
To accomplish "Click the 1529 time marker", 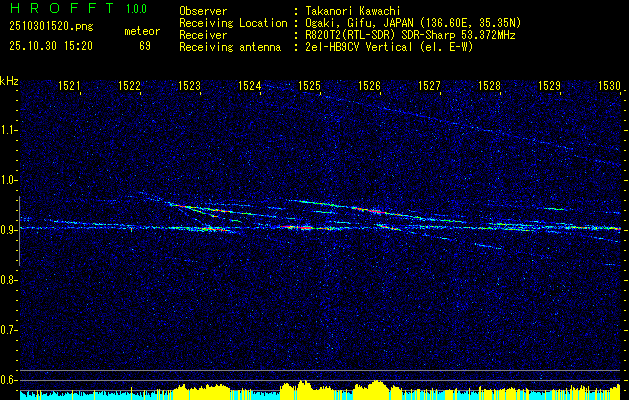I will tap(549, 85).
